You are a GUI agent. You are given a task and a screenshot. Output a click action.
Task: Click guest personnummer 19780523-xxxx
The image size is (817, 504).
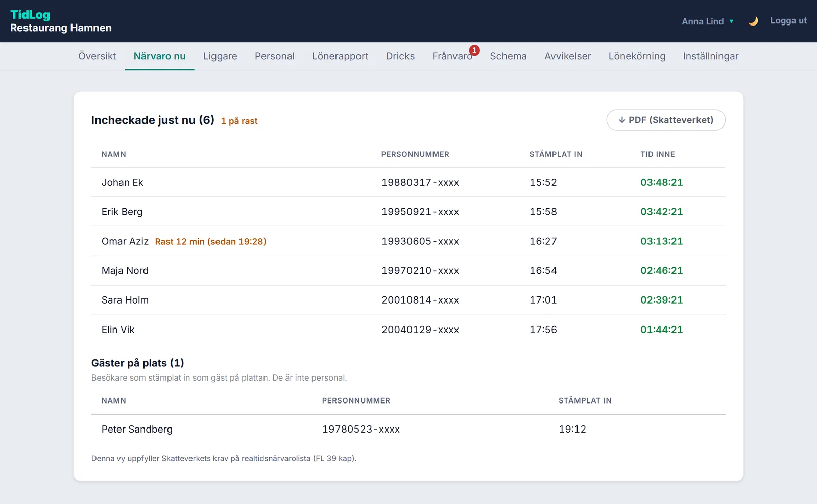point(361,430)
